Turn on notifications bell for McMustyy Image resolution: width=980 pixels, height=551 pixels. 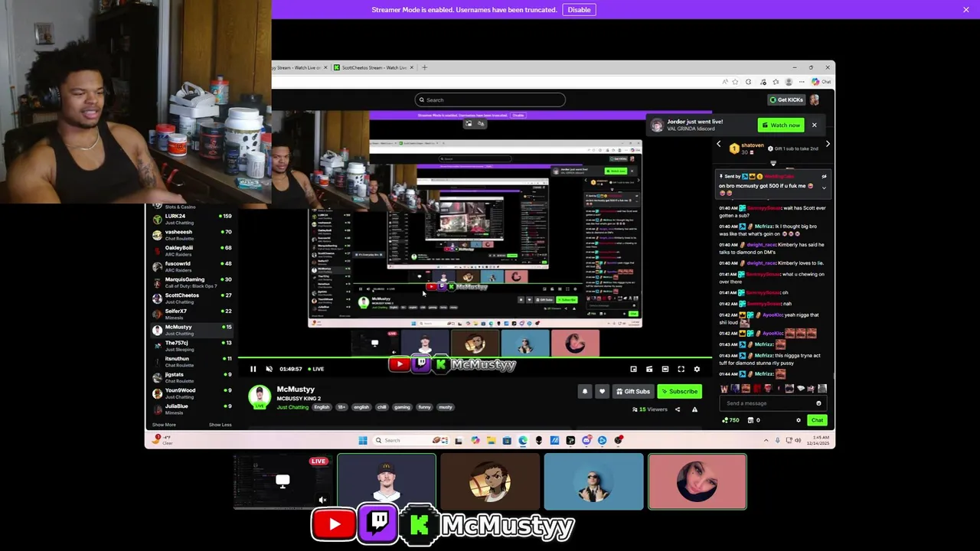pyautogui.click(x=585, y=391)
